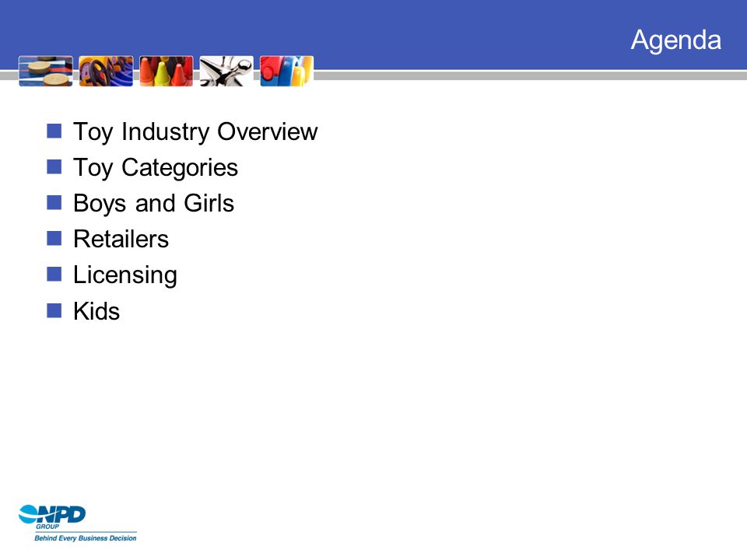
Task: Click the metal jacks thumbnail
Action: point(226,71)
